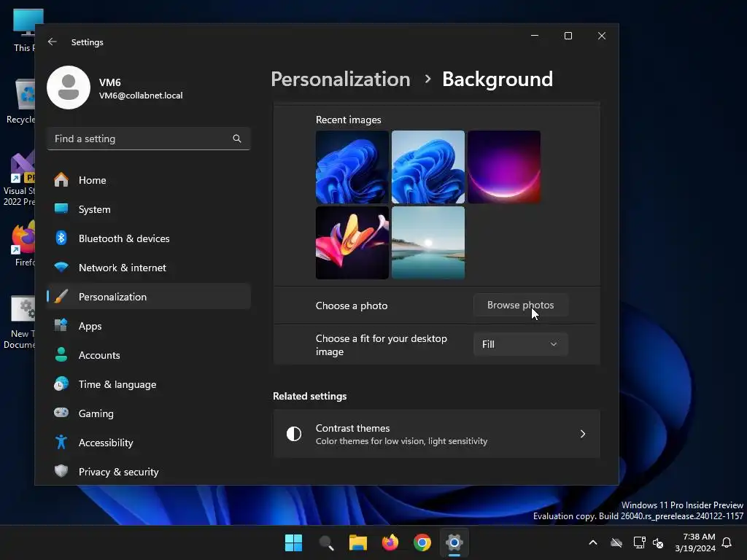Click Personalization in the breadcrumb header

point(340,79)
